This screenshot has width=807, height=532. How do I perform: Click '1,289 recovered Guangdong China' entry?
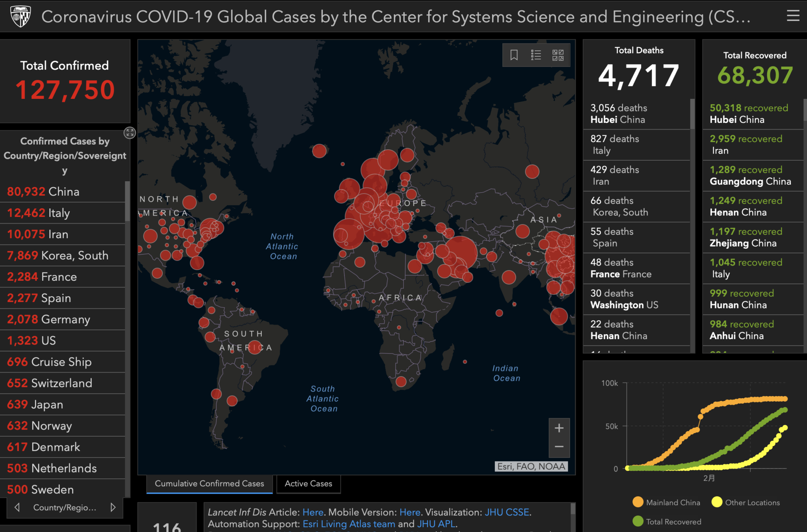753,176
